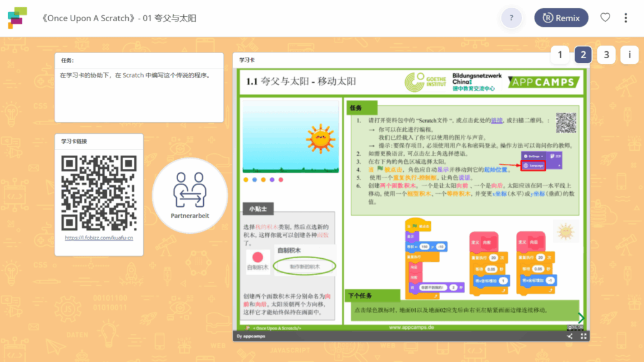The height and width of the screenshot is (362, 644).
Task: Select the yellow dot under the preview
Action: point(246,179)
